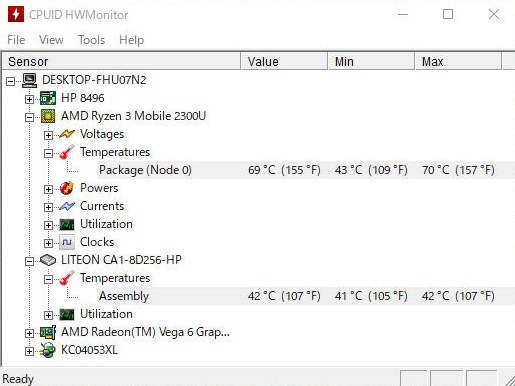Collapse the CPU Temperatures node
Image resolution: width=515 pixels, height=386 pixels.
coord(48,153)
